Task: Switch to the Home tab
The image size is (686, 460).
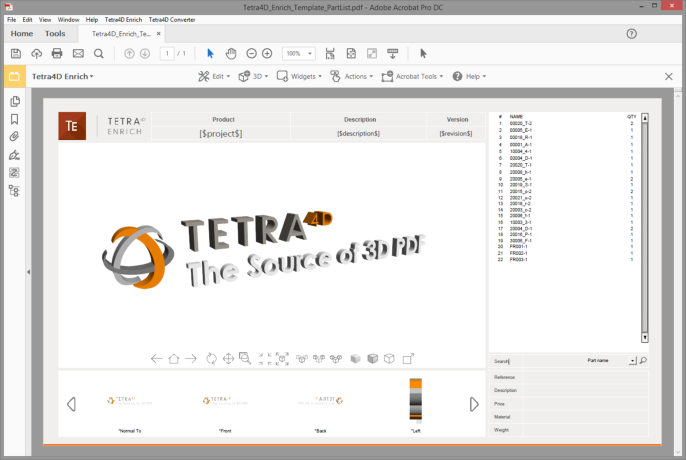Action: (x=22, y=34)
